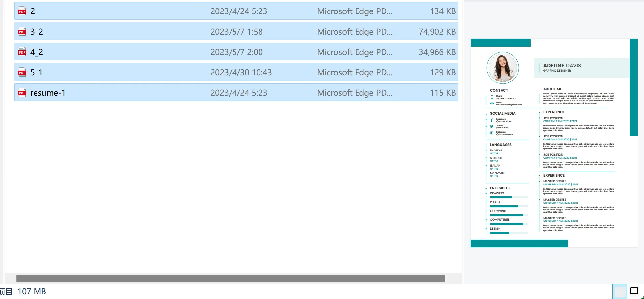Click the horizontal scrollbar at the bottom
Image resolution: width=644 pixels, height=299 pixels.
click(230, 278)
